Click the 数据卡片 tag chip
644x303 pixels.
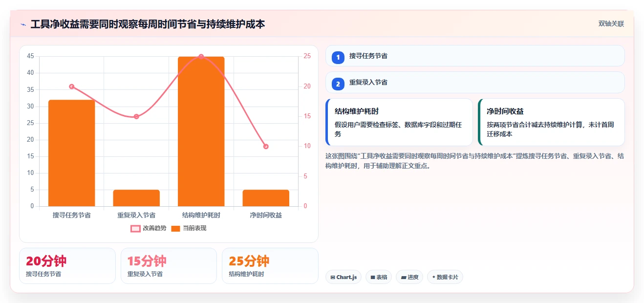(445, 277)
